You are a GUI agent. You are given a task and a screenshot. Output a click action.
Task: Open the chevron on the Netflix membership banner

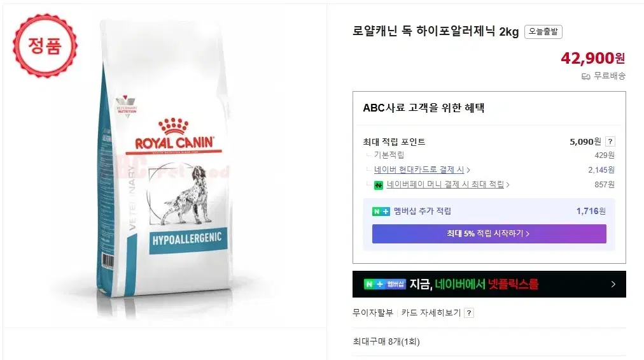pos(613,284)
